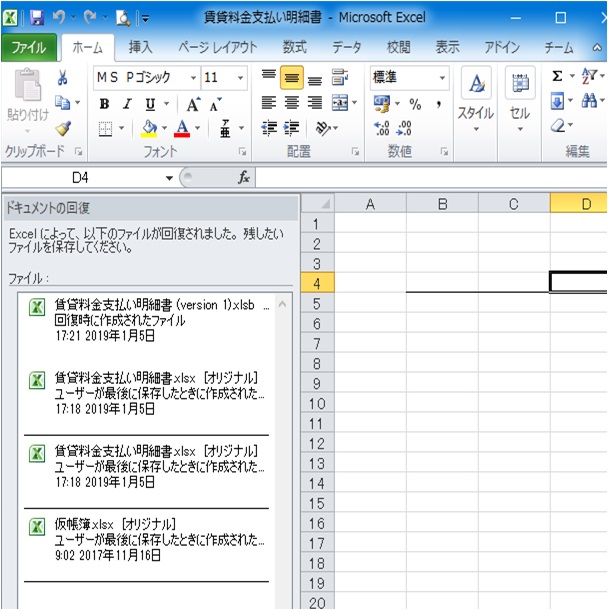Decrease indent icon
Screen dimensions: 608x610
(x=269, y=128)
